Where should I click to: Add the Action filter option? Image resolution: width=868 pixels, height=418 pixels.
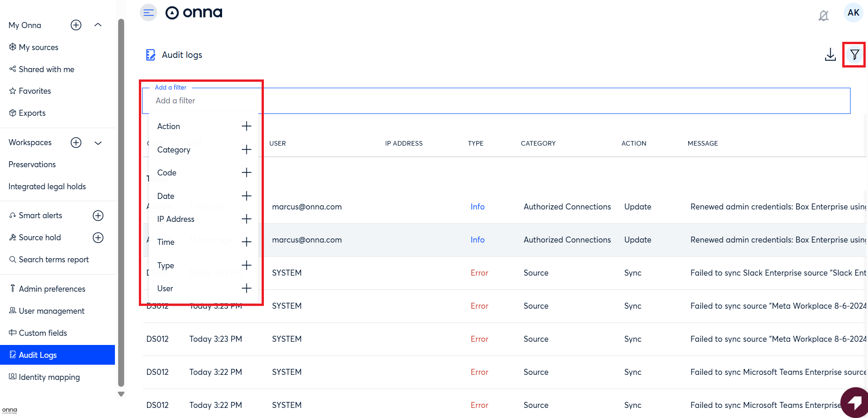[246, 126]
